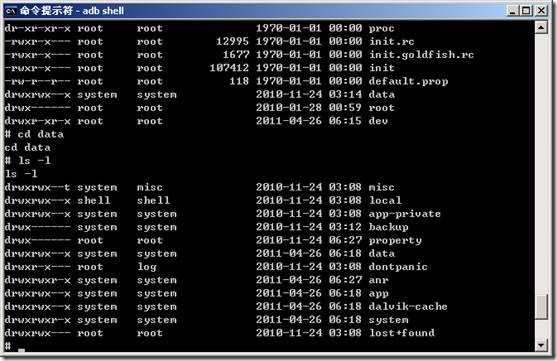Select the 'default.prop' file name

click(x=409, y=81)
